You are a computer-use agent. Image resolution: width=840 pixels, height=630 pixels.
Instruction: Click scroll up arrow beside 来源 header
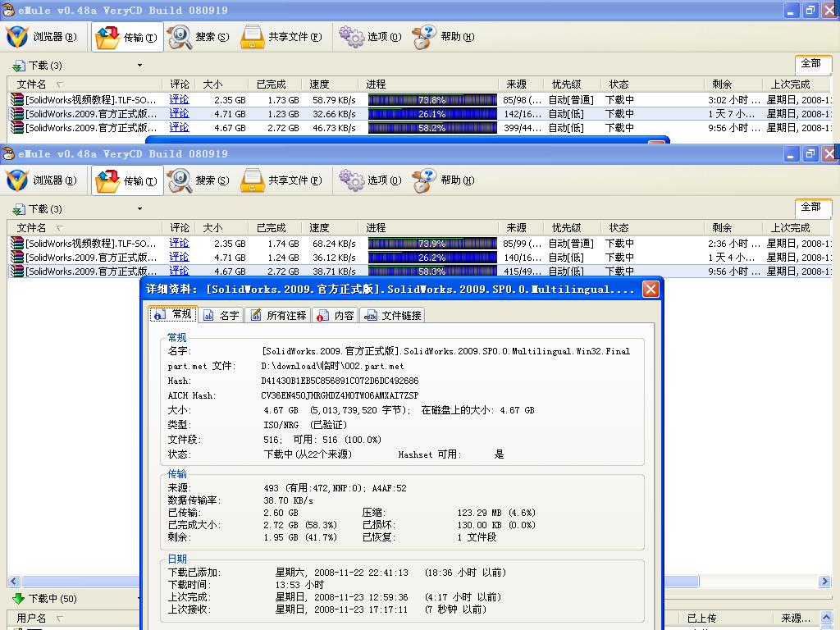827,617
